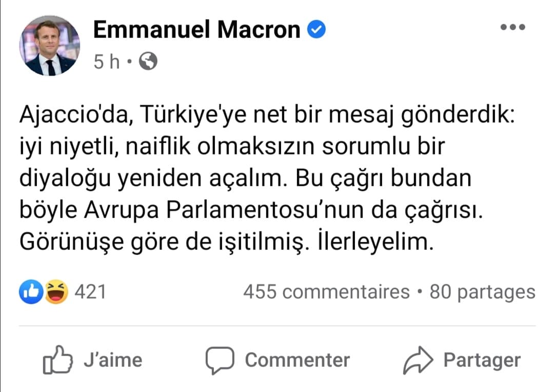This screenshot has height=392, width=554.
Task: Open the round profile picture
Action: coord(50,46)
